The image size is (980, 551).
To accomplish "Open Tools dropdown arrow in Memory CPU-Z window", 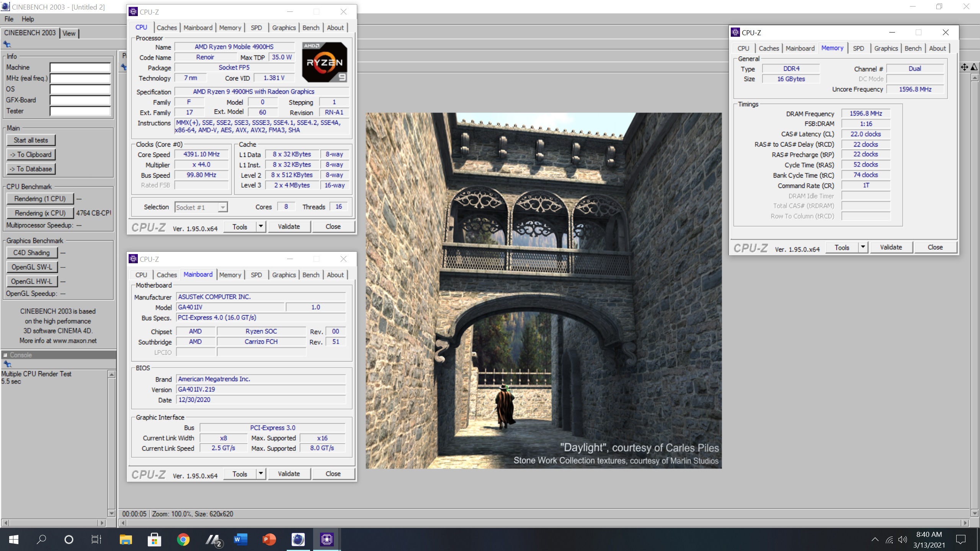I will click(x=863, y=247).
